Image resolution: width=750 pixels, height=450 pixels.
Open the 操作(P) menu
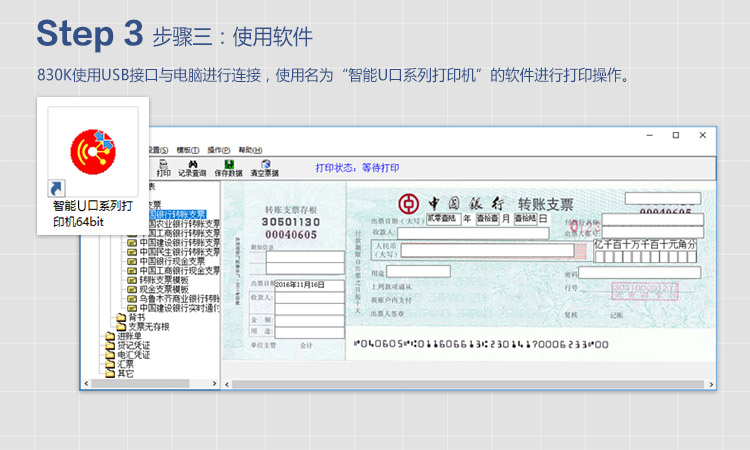(x=219, y=149)
